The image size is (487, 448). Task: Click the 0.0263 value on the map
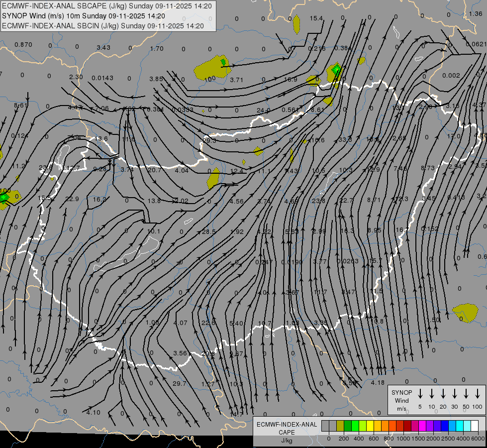[x=348, y=261]
